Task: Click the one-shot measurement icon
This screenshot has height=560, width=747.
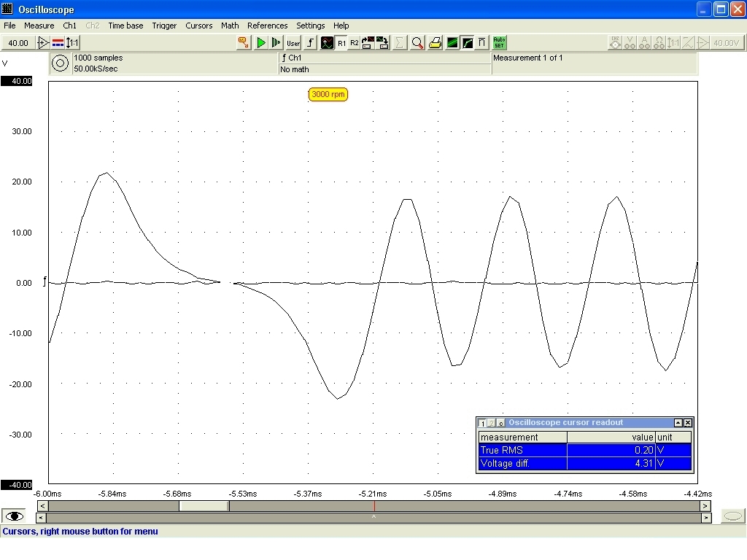Action: (x=276, y=43)
